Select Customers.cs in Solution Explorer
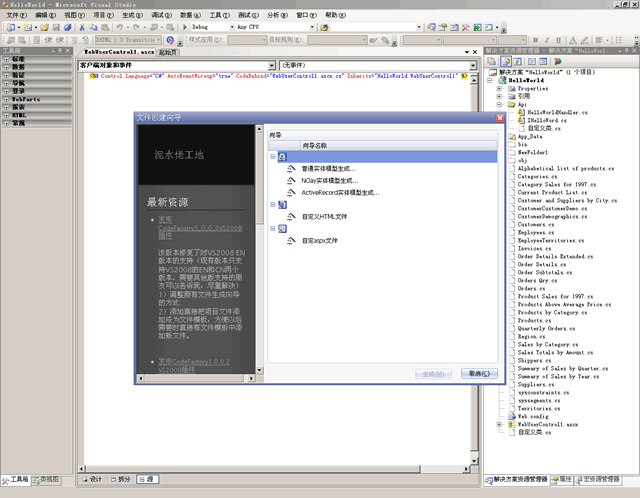 pyautogui.click(x=536, y=225)
